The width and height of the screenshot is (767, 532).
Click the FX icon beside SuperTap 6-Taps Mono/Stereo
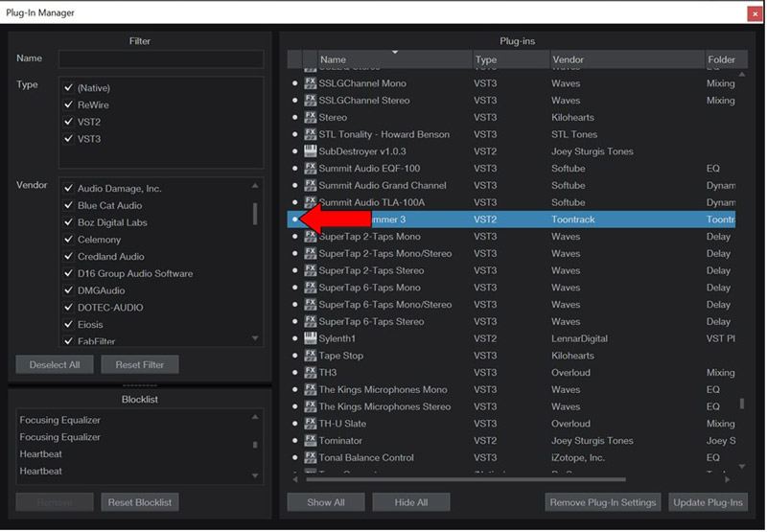coord(310,304)
